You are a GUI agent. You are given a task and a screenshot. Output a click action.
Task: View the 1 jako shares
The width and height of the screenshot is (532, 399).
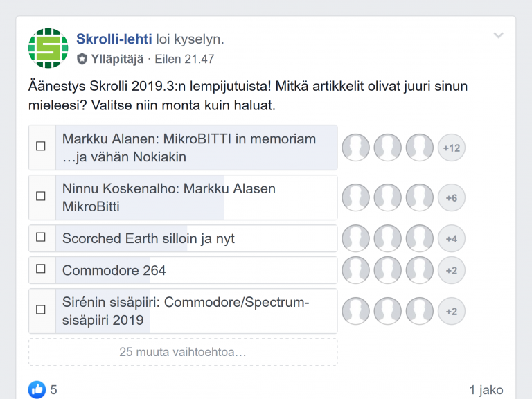click(x=486, y=390)
